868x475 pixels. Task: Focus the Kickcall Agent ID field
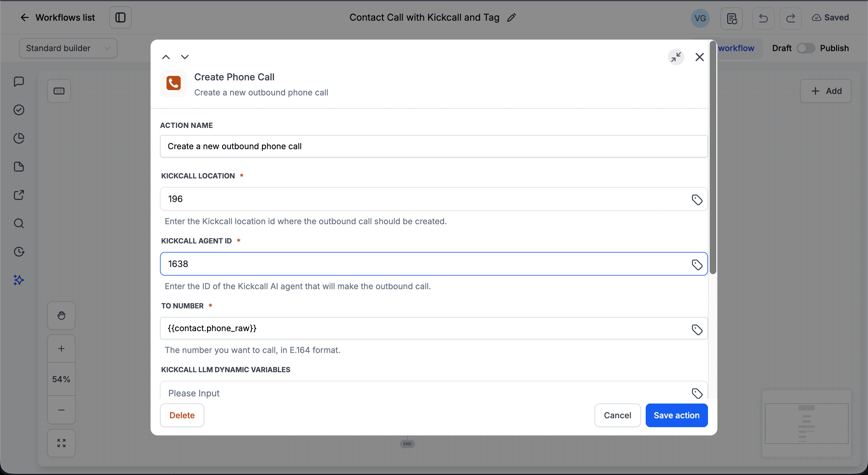[434, 264]
